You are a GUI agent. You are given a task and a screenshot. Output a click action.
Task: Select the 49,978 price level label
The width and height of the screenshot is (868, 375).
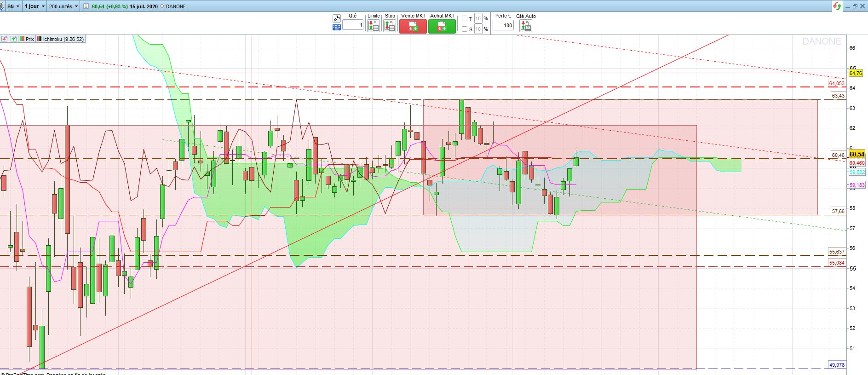[x=837, y=365]
